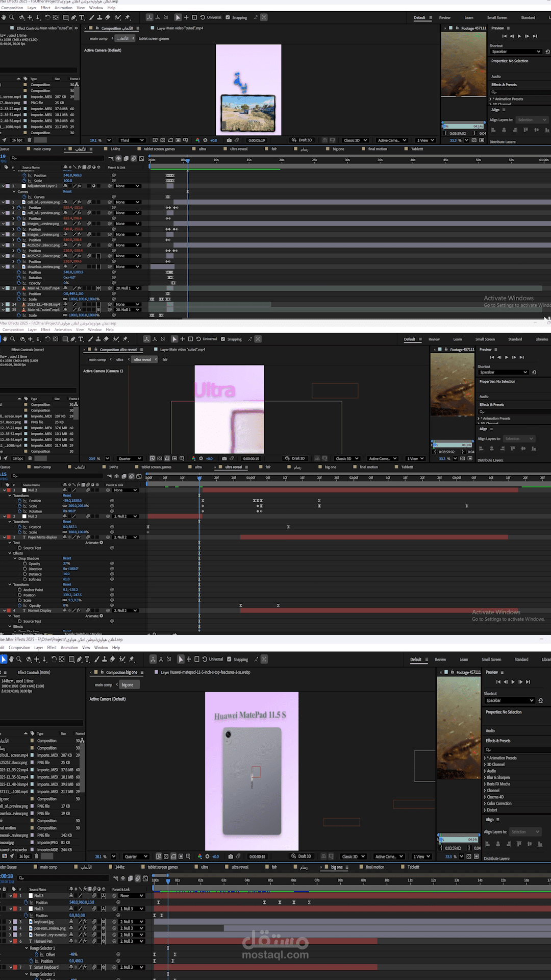Open Graph Editor in 'big one' timeline
Screen dimensions: 551x980
[145, 878]
